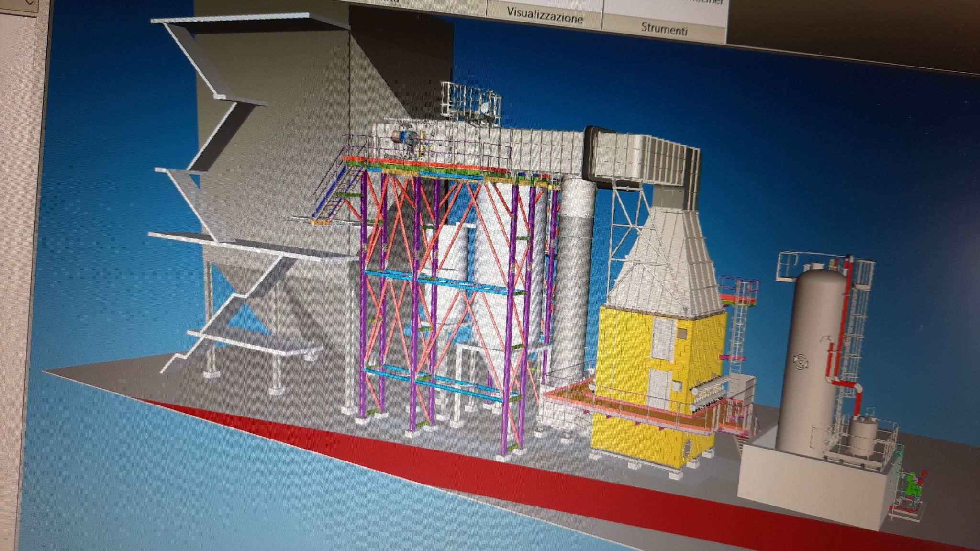Viewport: 980px width, 551px height.
Task: Select the red pipe on the grey vessel
Action: coord(844,335)
